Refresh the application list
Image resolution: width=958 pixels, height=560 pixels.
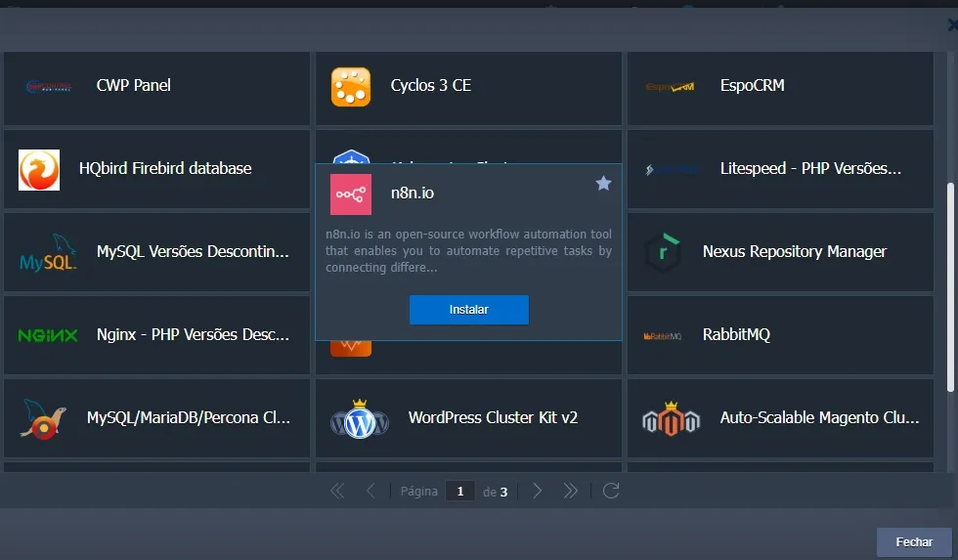pos(611,491)
